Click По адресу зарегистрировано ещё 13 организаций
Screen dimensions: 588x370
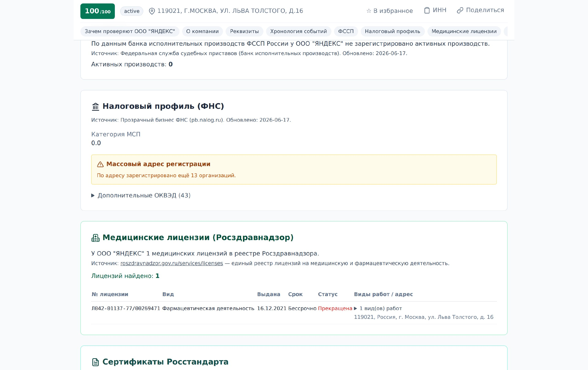click(166, 176)
